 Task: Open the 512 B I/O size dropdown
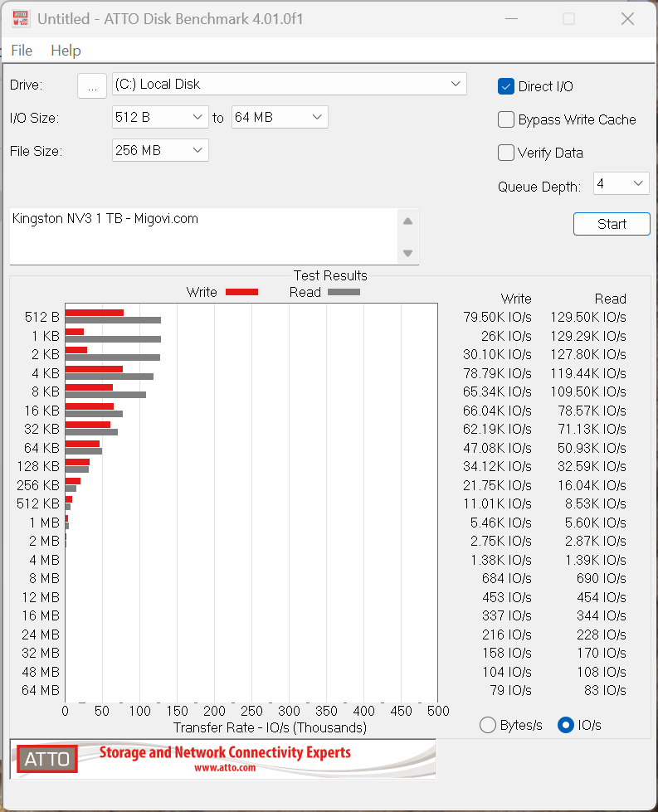coord(160,117)
